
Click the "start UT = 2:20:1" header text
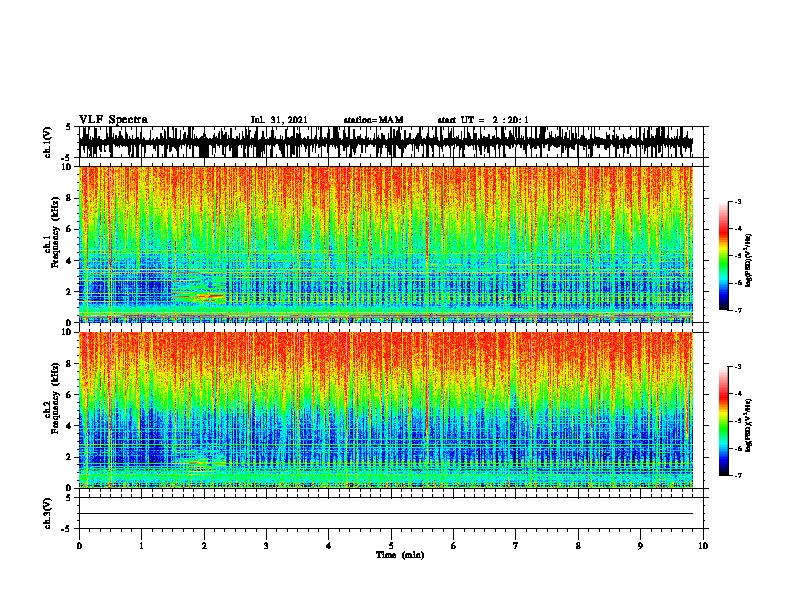(483, 120)
